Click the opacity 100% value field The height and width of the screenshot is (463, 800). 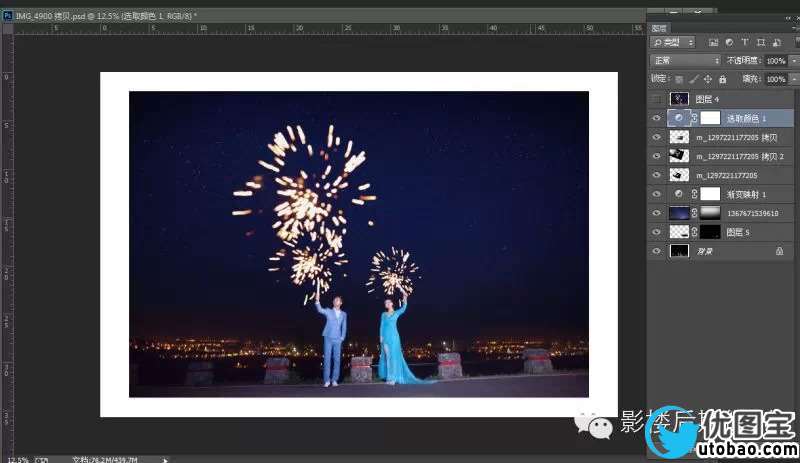776,61
